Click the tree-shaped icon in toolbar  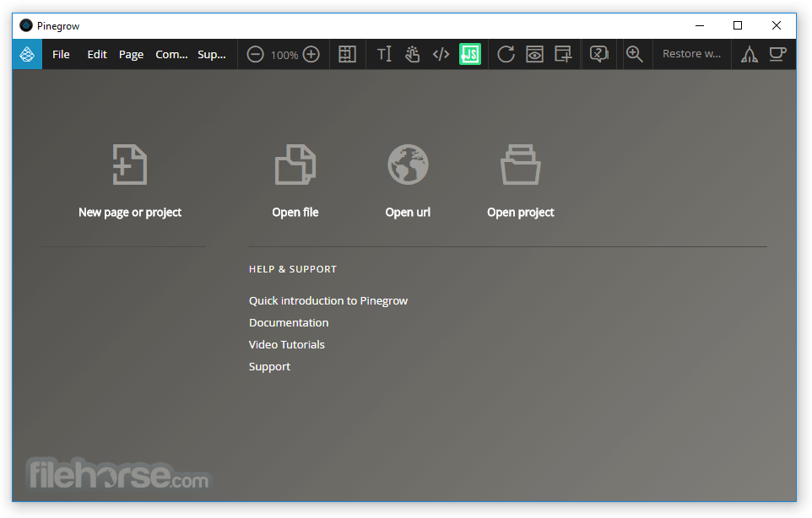(749, 54)
